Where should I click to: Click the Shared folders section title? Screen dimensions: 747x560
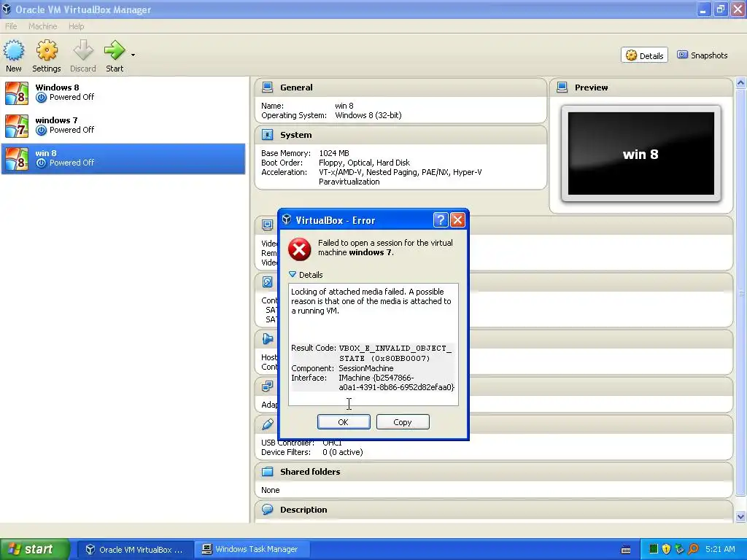[310, 472]
